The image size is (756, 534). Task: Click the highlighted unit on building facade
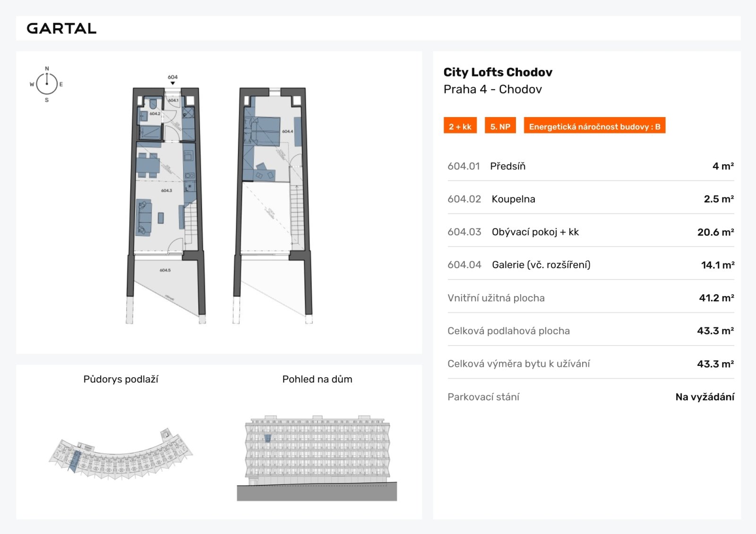click(267, 438)
